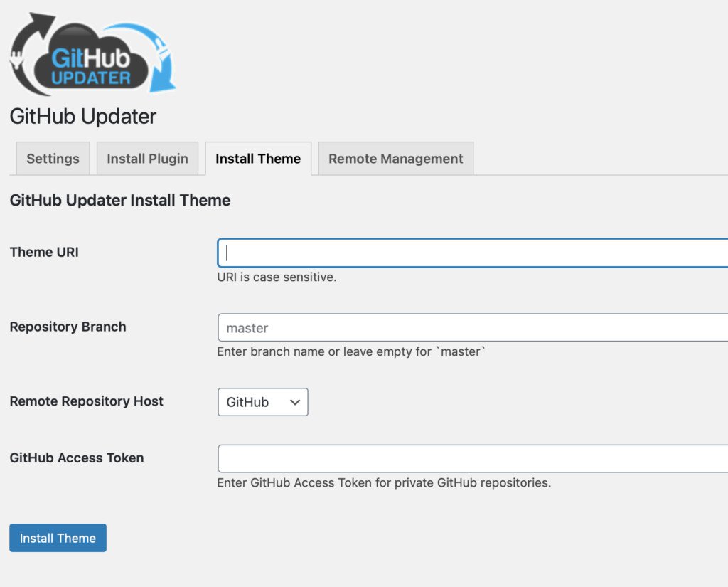Click the GitHub Updater Install Theme heading
Image resolution: width=728 pixels, height=587 pixels.
point(120,200)
